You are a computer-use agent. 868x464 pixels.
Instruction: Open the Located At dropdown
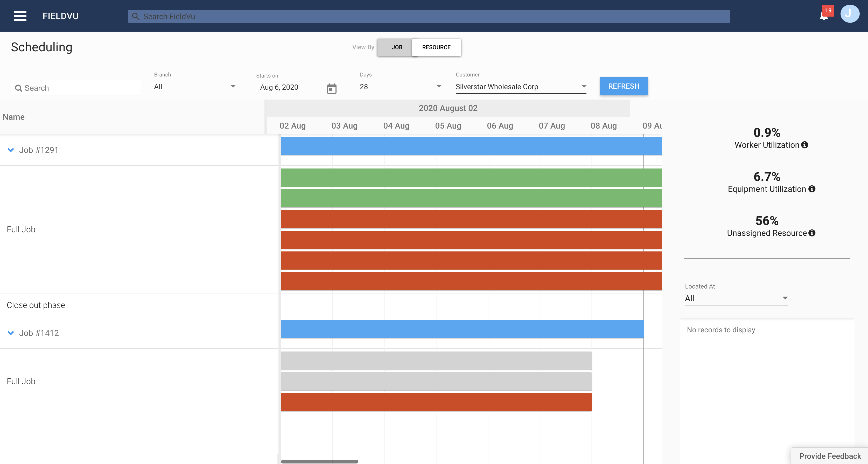pyautogui.click(x=736, y=298)
